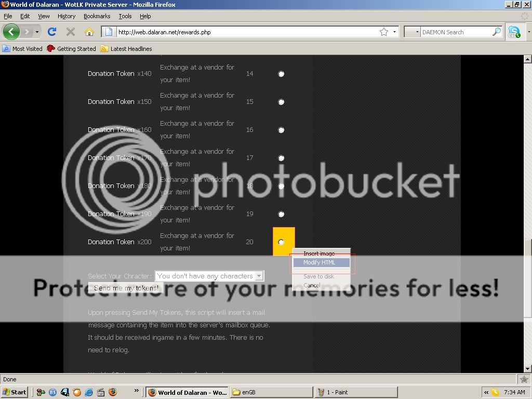Choose Insert image in the context menu
532x399 pixels.
[322, 254]
